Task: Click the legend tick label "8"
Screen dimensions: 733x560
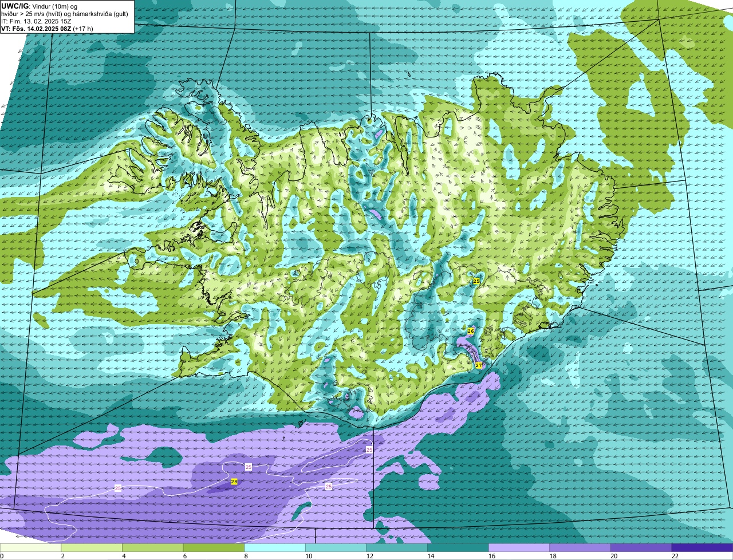Action: click(x=246, y=556)
